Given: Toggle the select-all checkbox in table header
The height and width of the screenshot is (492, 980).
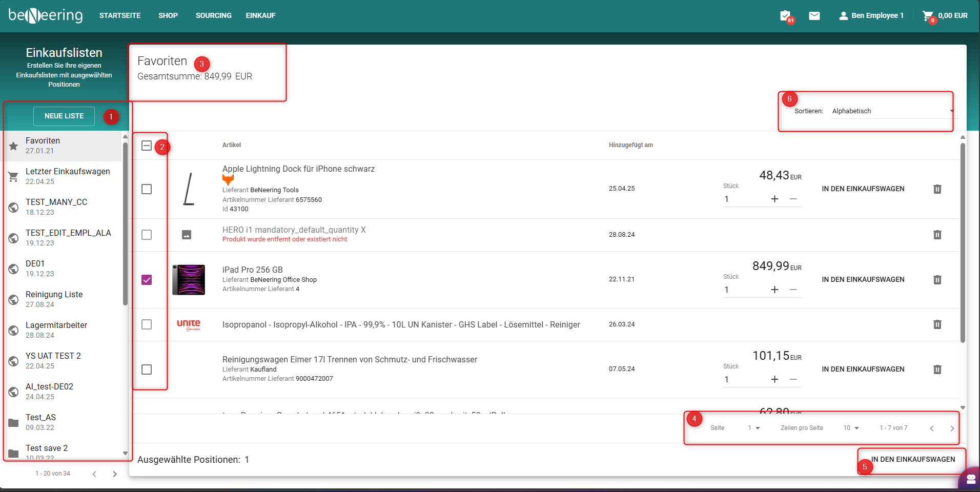Looking at the screenshot, I should coord(147,146).
